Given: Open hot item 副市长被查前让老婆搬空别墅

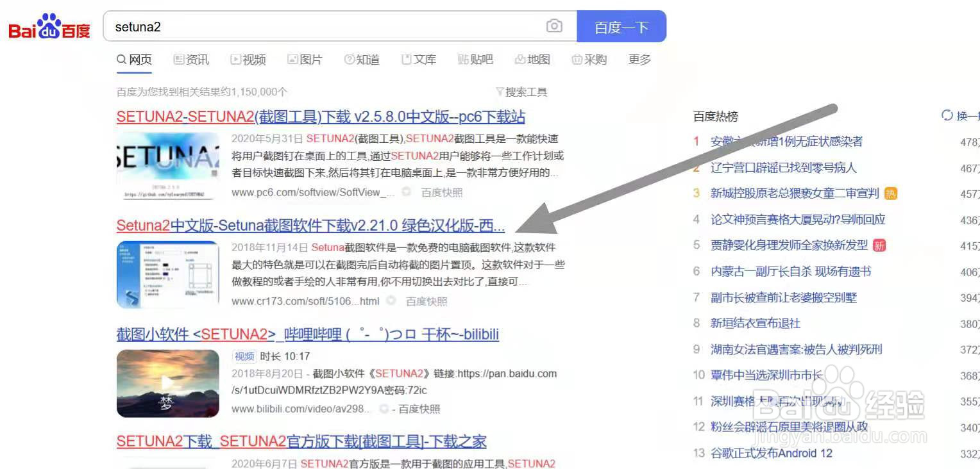Looking at the screenshot, I should coord(783,297).
